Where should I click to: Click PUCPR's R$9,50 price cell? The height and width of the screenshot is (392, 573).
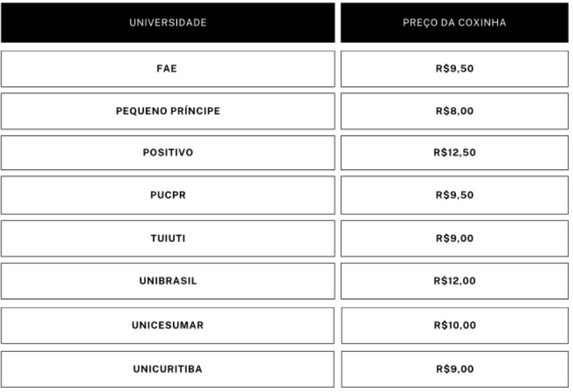455,195
